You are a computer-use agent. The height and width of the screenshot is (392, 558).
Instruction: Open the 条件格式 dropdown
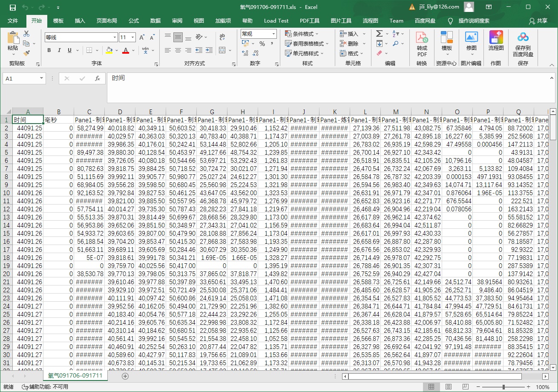302,34
